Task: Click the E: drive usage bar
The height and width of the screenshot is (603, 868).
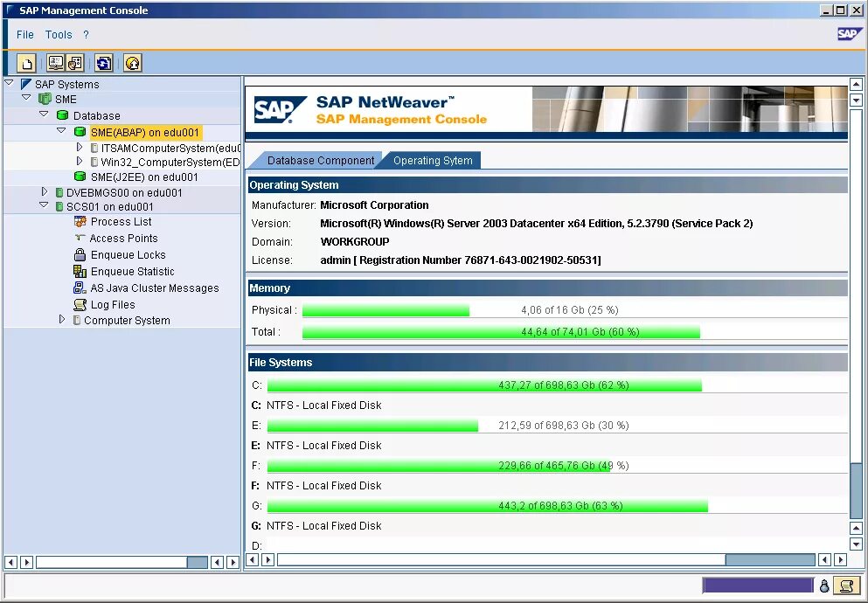Action: pyautogui.click(x=372, y=426)
